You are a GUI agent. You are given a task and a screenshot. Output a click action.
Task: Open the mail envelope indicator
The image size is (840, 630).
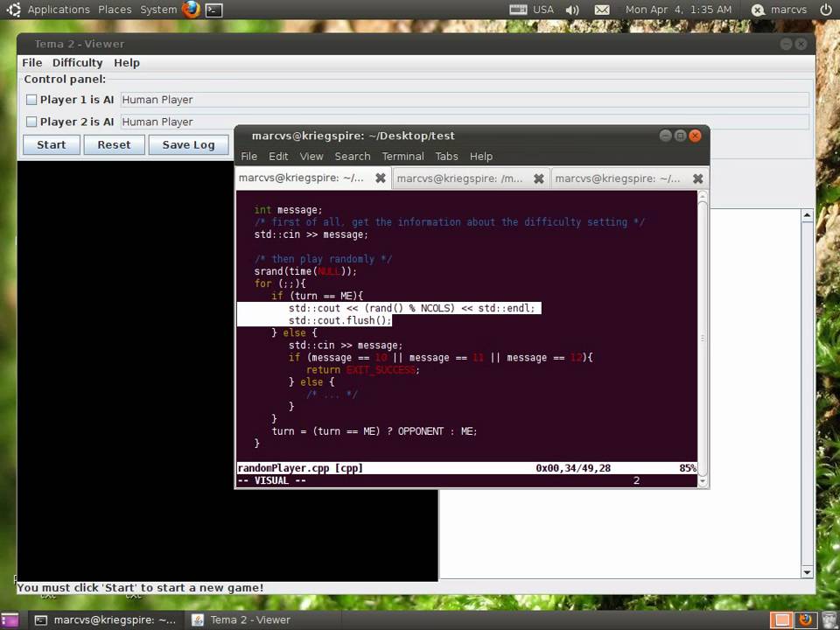[x=602, y=10]
